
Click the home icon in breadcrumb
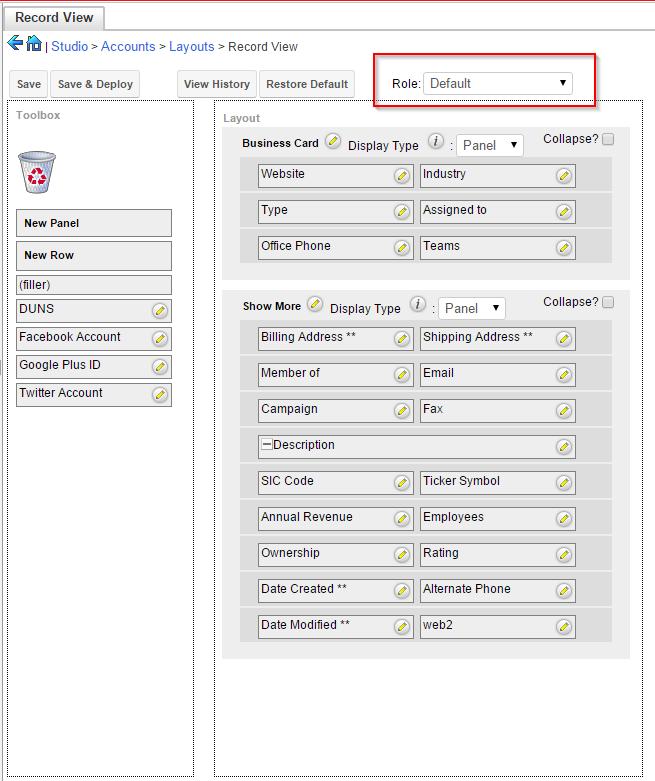point(34,43)
